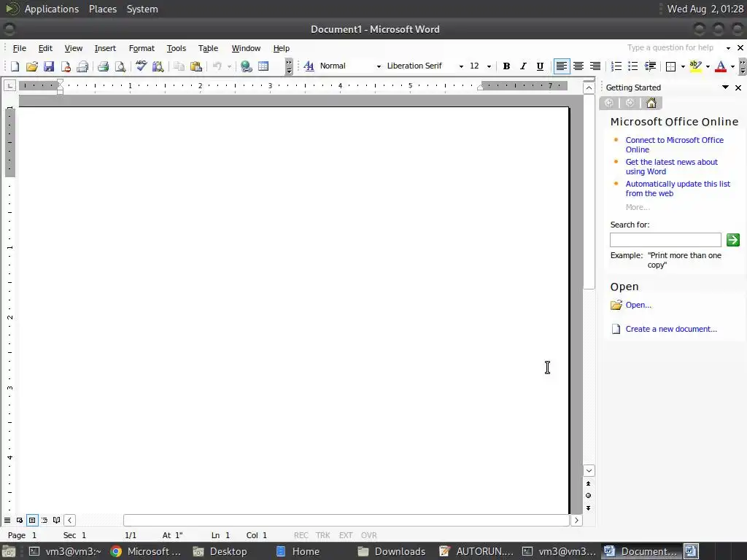747x560 pixels.
Task: Toggle Bold formatting
Action: pyautogui.click(x=506, y=66)
